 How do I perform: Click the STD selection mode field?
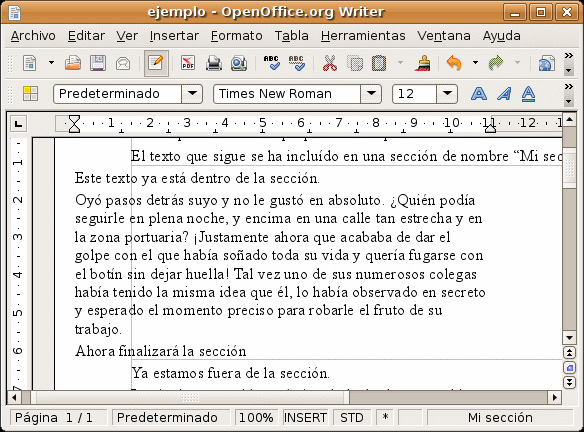coord(352,417)
